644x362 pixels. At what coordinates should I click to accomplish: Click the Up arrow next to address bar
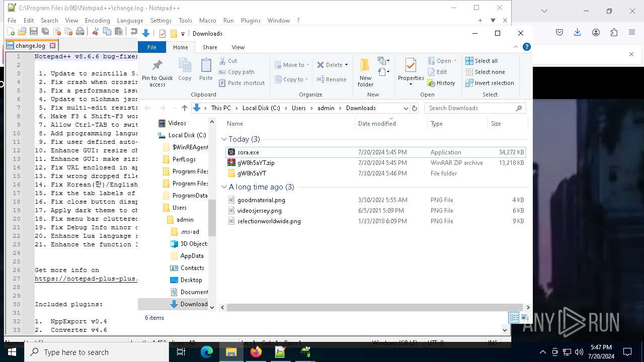[x=185, y=108]
